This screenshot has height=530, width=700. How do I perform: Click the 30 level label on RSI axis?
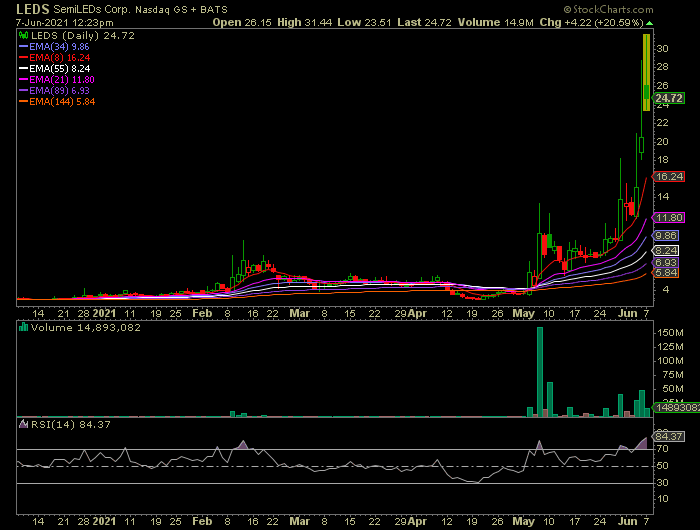coord(663,483)
